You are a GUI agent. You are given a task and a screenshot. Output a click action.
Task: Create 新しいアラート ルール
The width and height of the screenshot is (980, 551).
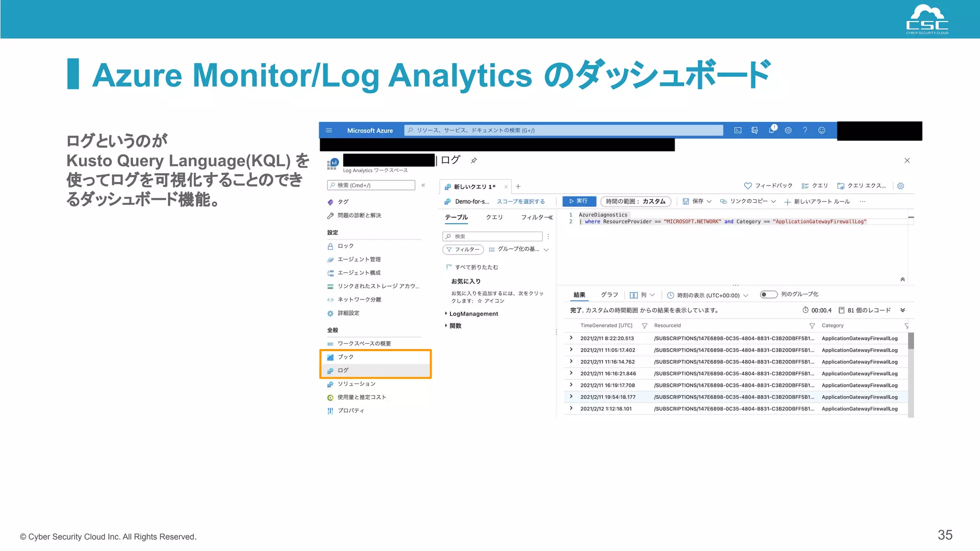coord(817,201)
